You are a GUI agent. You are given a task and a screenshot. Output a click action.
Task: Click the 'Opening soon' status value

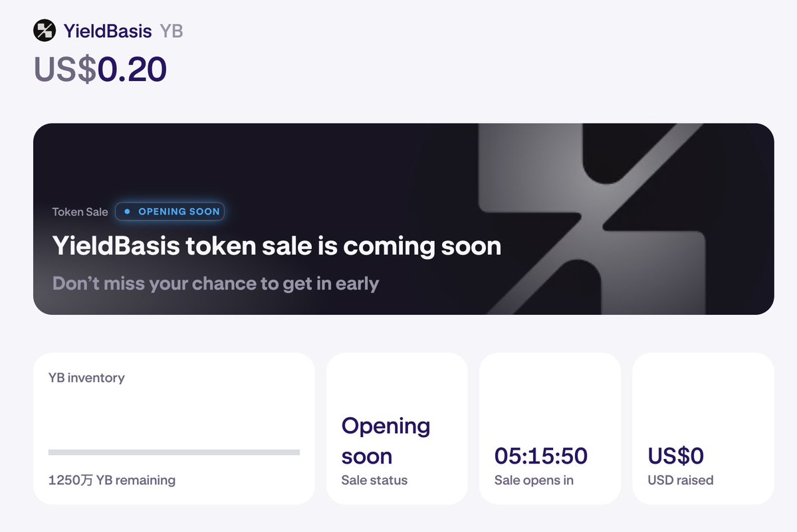pos(386,440)
